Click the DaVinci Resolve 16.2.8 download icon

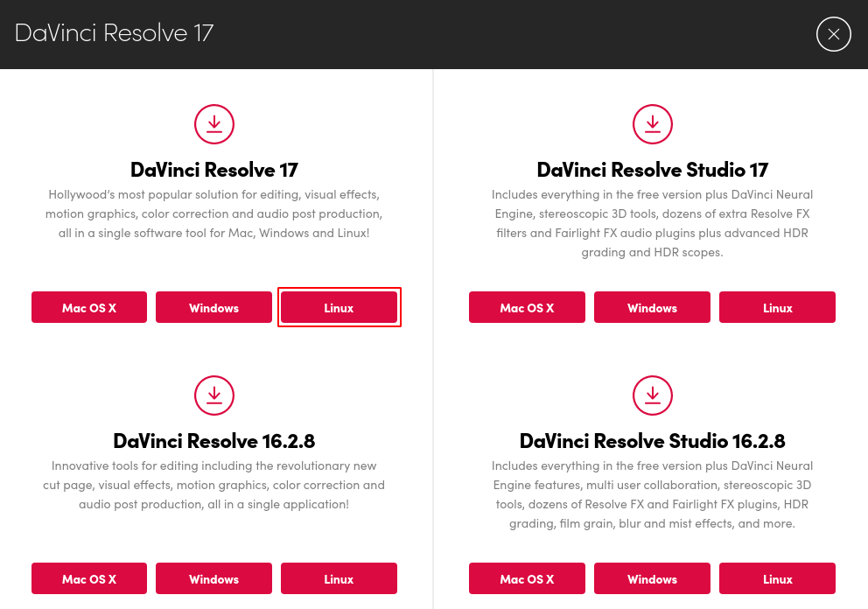click(214, 395)
